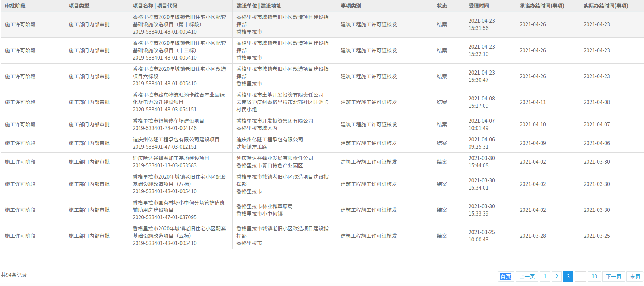The image size is (644, 286).
Task: Click the 实际办结时间(事项) column header
Action: click(x=606, y=6)
